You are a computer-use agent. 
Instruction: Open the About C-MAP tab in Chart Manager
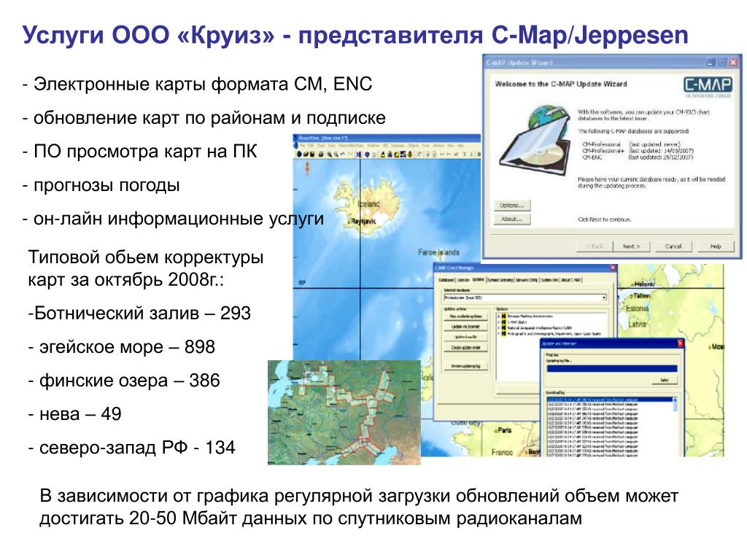coord(570,280)
